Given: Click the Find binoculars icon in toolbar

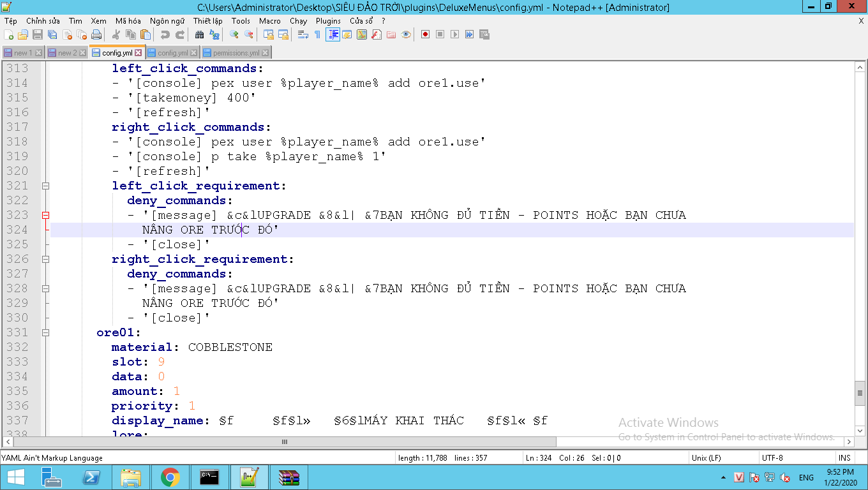Looking at the screenshot, I should [x=199, y=34].
